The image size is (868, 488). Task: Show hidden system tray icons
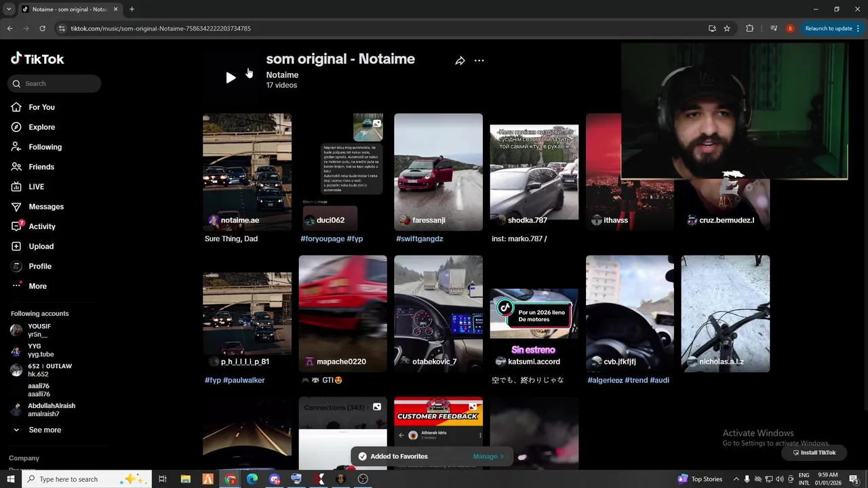pos(736,479)
